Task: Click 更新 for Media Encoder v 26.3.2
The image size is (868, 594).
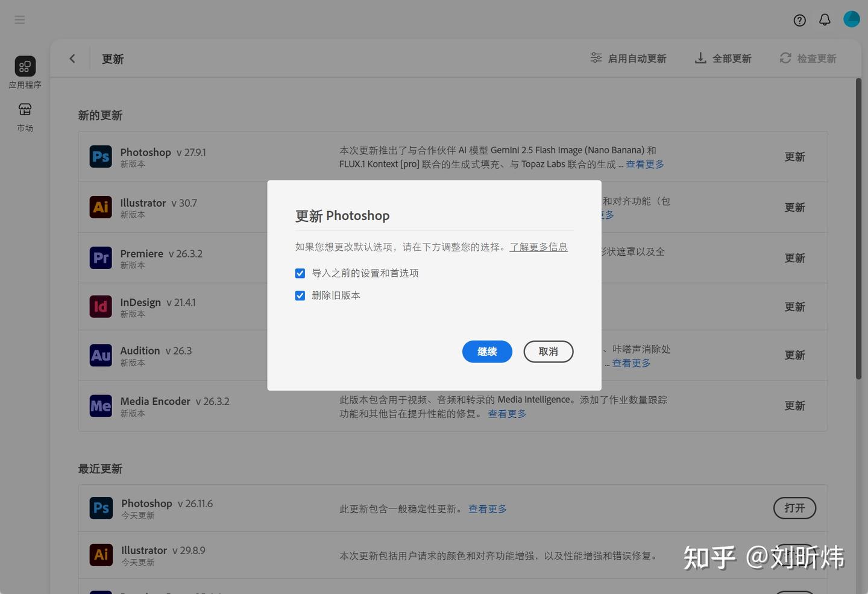Action: tap(795, 406)
